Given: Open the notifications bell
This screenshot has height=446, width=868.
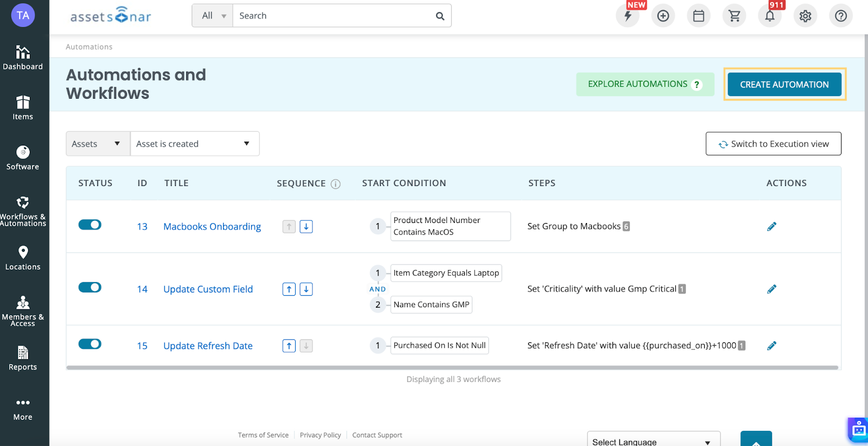Looking at the screenshot, I should pyautogui.click(x=770, y=16).
